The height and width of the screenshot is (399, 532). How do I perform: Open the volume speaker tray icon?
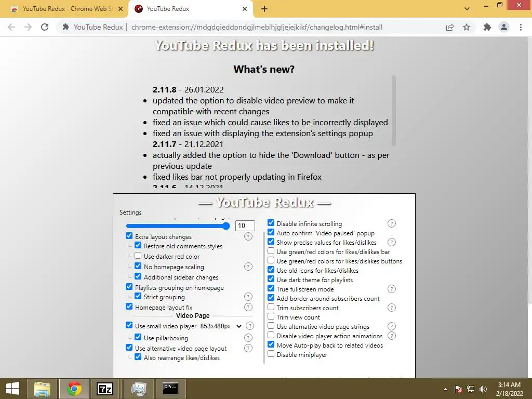click(483, 389)
